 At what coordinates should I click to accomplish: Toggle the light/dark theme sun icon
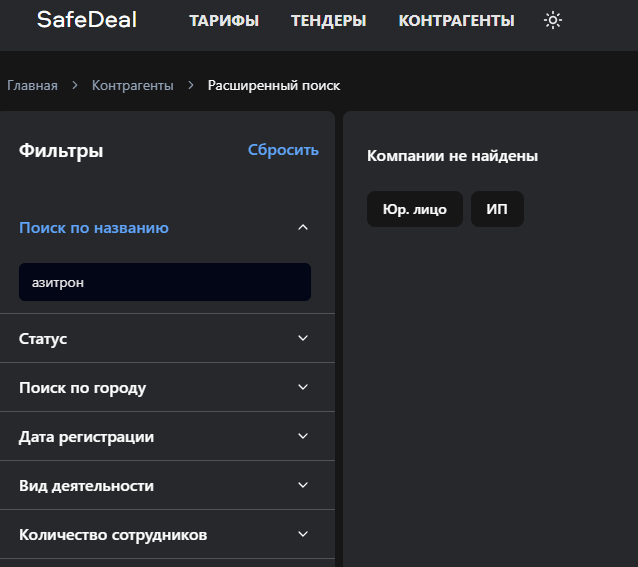click(553, 20)
